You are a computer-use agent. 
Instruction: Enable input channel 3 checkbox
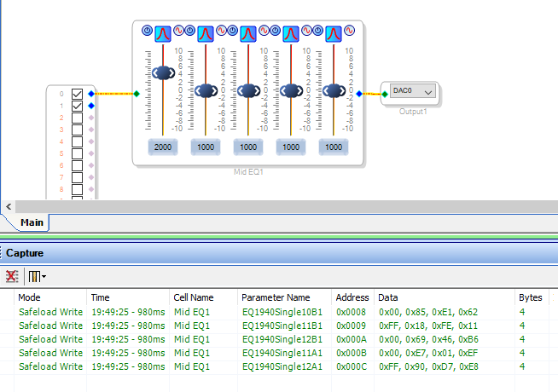[78, 130]
